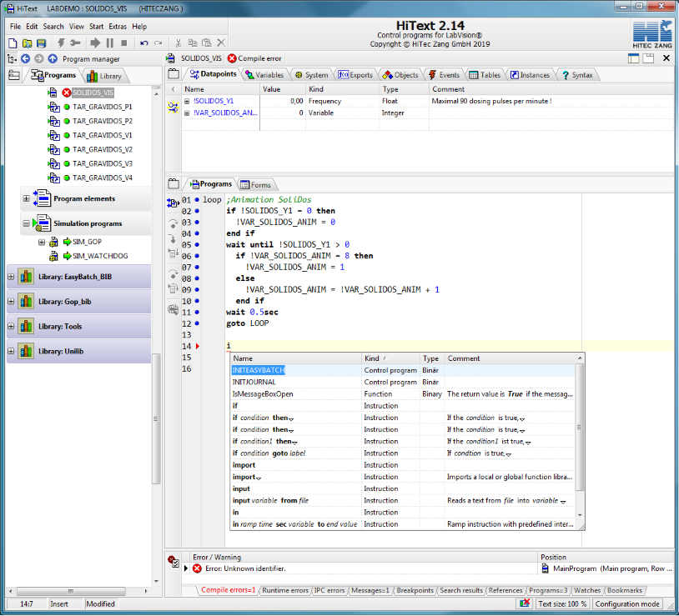Click the Cut scissors icon

[x=178, y=43]
